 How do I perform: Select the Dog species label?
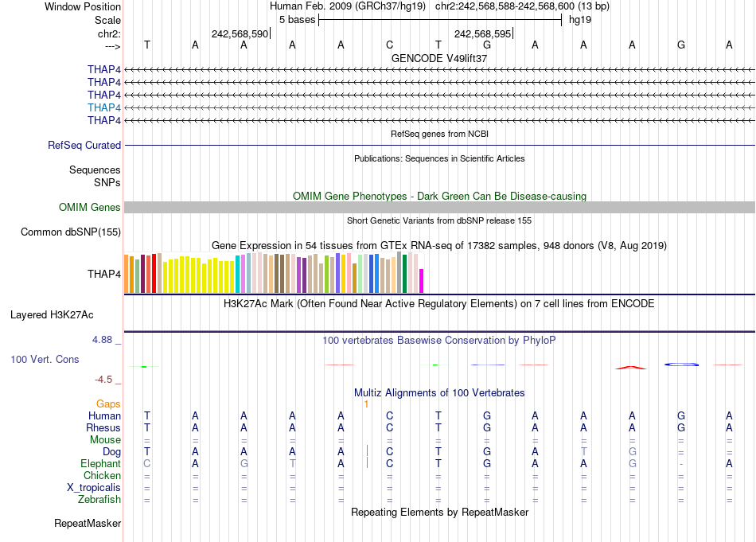[112, 452]
